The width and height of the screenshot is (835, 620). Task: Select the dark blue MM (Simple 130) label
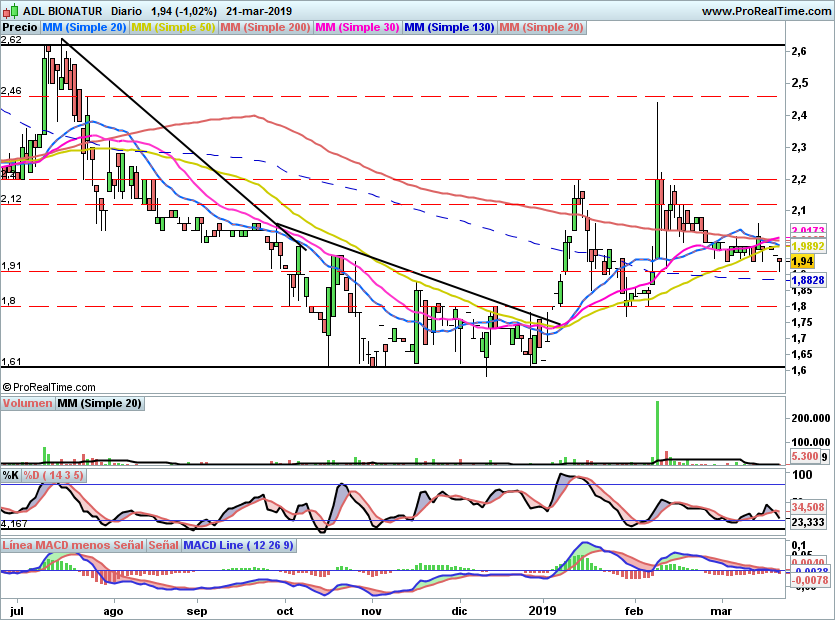(x=449, y=27)
